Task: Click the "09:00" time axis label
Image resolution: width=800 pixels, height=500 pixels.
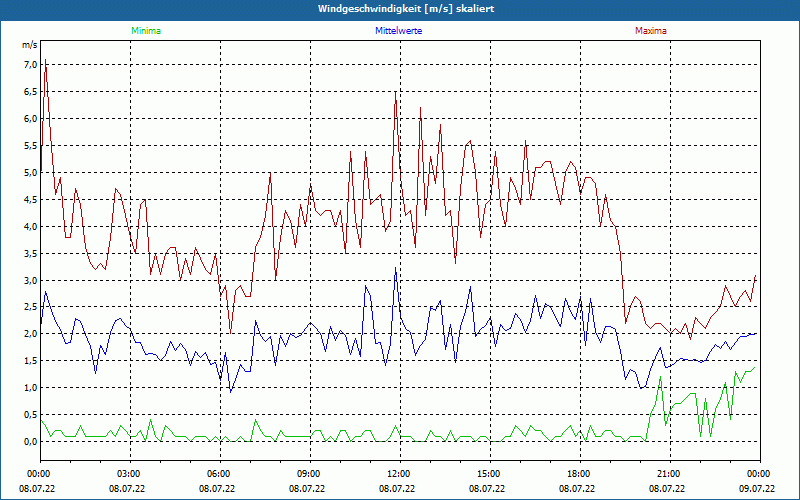Action: pos(310,474)
